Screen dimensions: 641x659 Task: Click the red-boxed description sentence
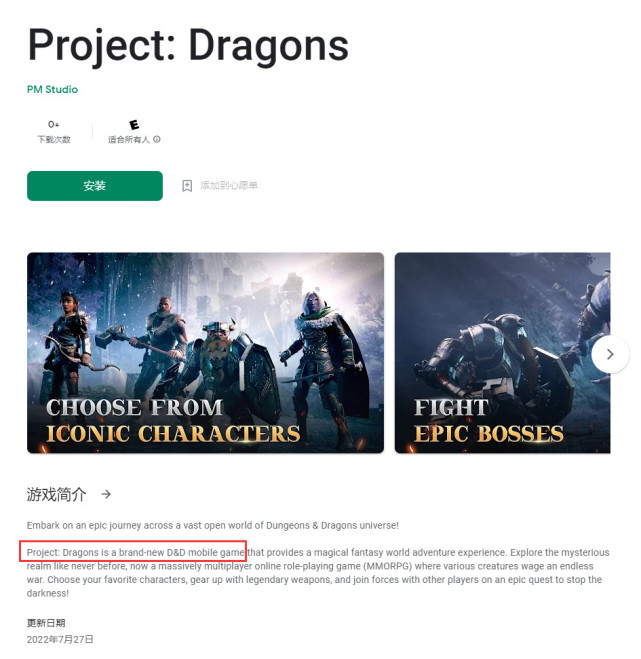point(133,551)
